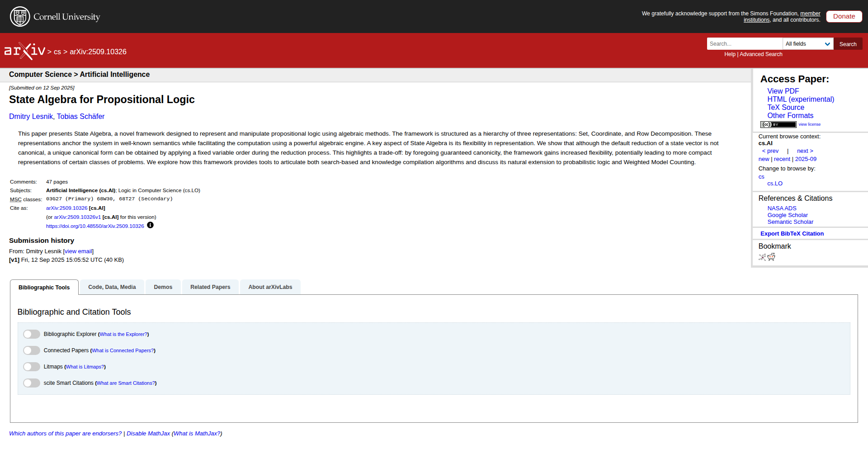Open Other Formats
The image size is (868, 449).
(790, 116)
